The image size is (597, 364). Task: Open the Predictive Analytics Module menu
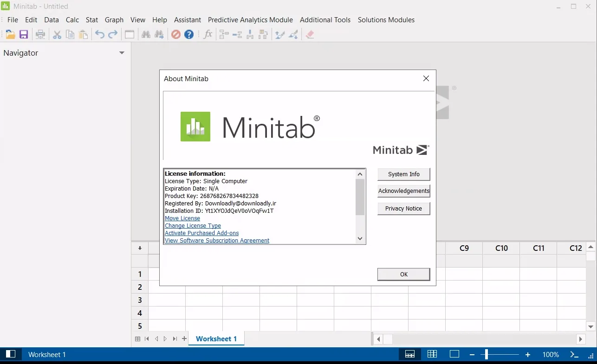pyautogui.click(x=250, y=20)
